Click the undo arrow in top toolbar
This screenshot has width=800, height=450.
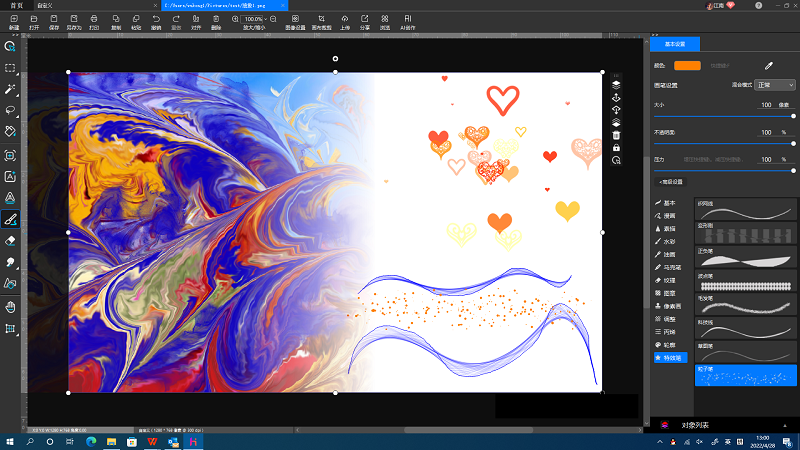(x=156, y=18)
